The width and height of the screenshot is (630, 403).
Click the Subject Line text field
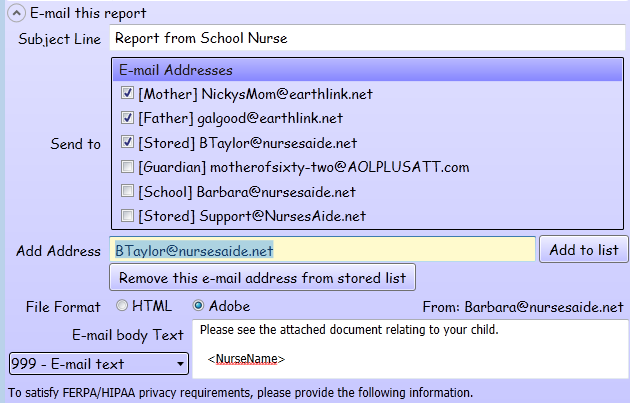click(x=366, y=39)
